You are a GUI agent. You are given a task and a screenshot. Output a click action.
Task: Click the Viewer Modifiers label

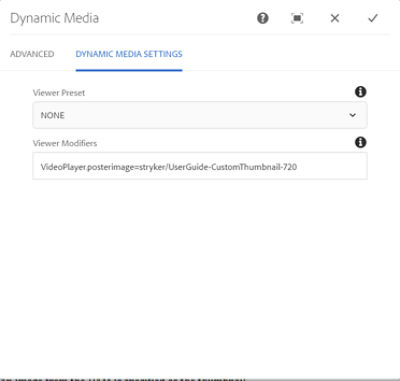65,143
